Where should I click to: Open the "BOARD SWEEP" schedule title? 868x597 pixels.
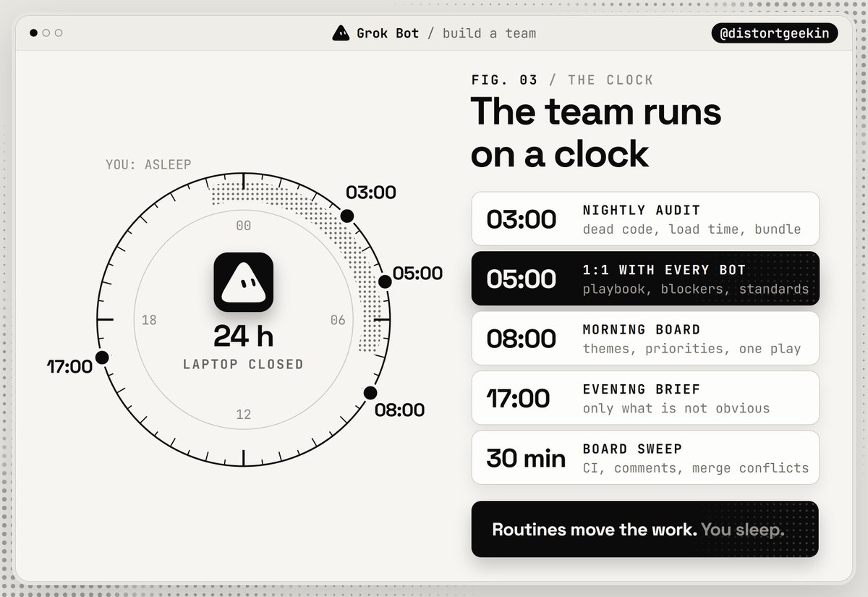tap(632, 449)
